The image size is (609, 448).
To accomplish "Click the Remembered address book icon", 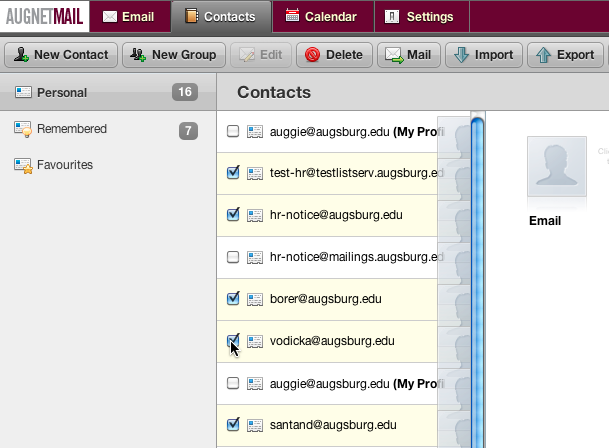I will [x=23, y=129].
